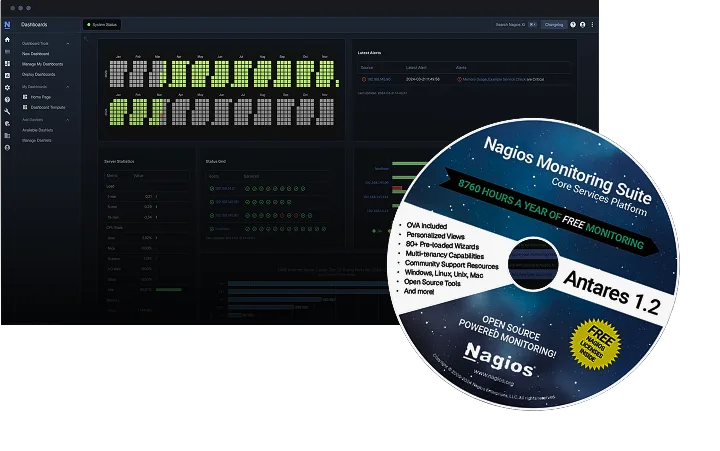Open Home Page dashboard
Image resolution: width=720 pixels, height=451 pixels.
point(40,97)
